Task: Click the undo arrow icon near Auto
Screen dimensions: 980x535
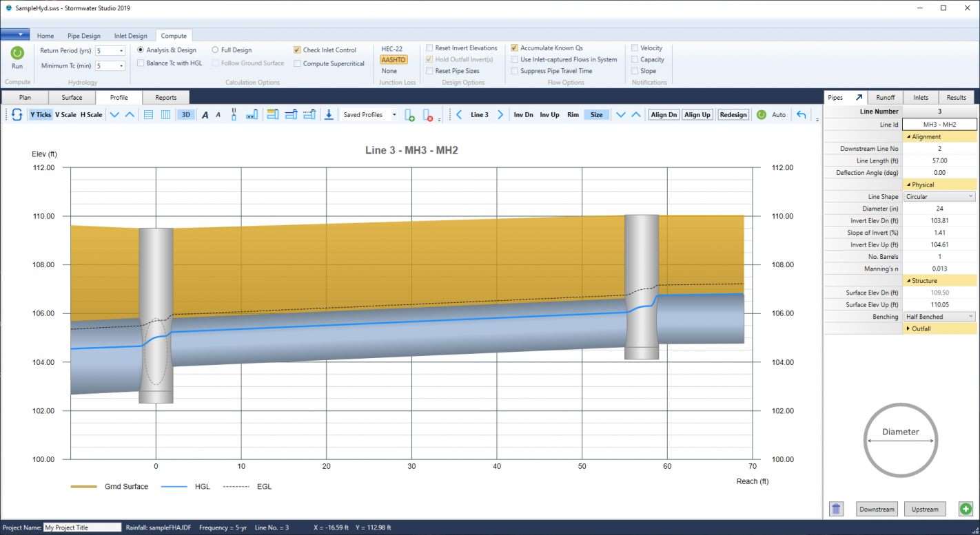Action: (800, 114)
